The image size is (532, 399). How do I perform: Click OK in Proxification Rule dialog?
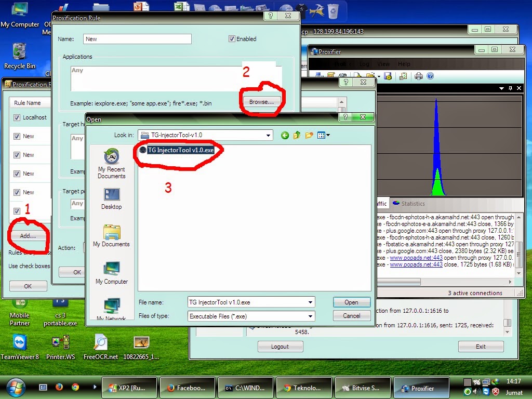click(x=72, y=272)
